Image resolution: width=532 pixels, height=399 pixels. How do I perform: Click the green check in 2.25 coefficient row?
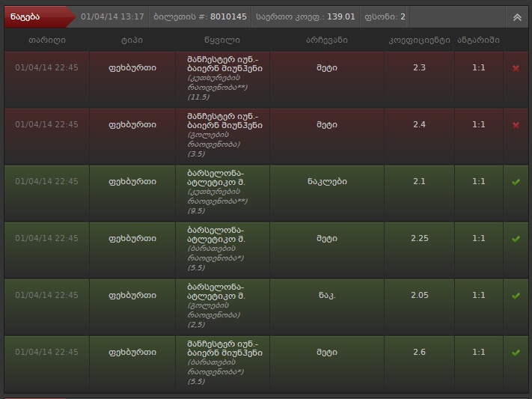(516, 239)
